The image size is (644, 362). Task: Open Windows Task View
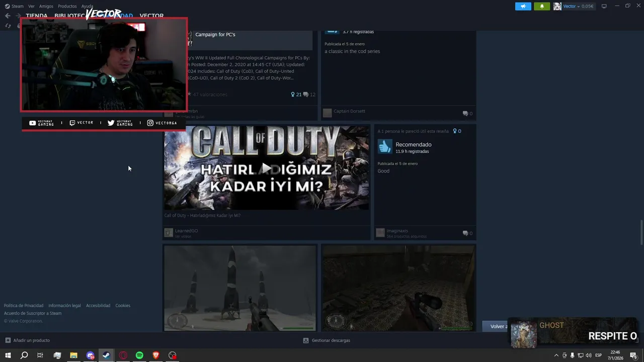(40, 355)
